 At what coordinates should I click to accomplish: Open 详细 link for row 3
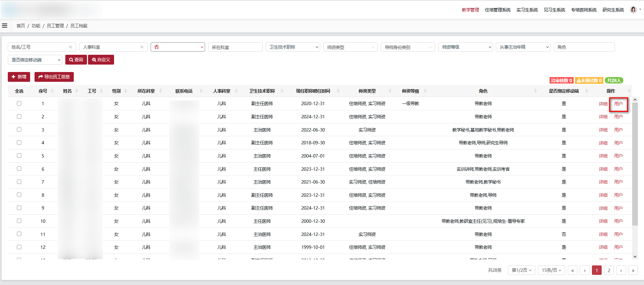tap(603, 130)
